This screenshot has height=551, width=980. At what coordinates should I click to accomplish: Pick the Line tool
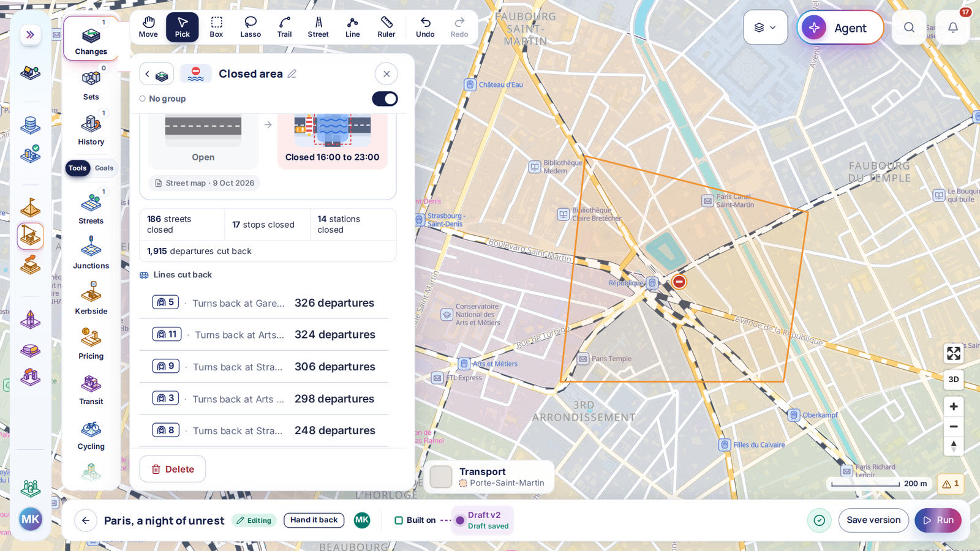[x=353, y=28]
